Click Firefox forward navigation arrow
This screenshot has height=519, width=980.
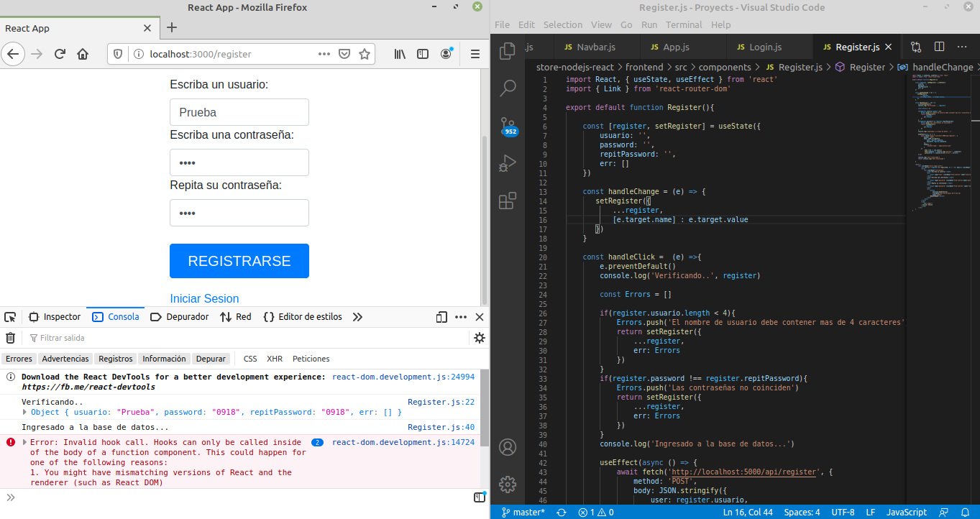point(37,54)
